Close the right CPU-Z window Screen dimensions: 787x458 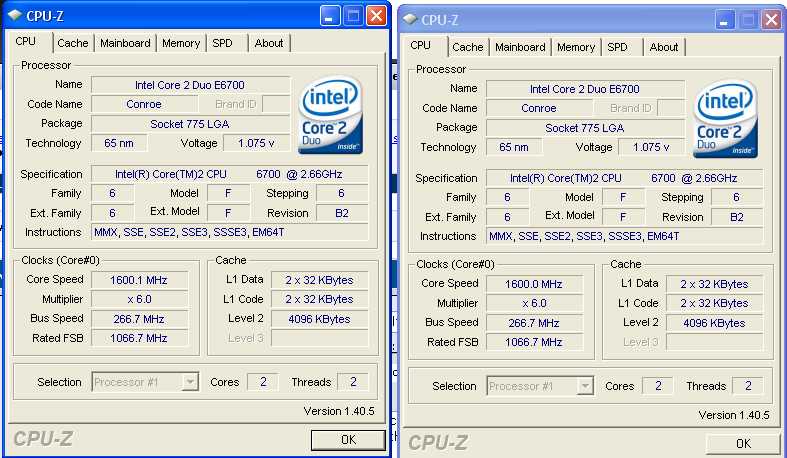pyautogui.click(x=771, y=20)
